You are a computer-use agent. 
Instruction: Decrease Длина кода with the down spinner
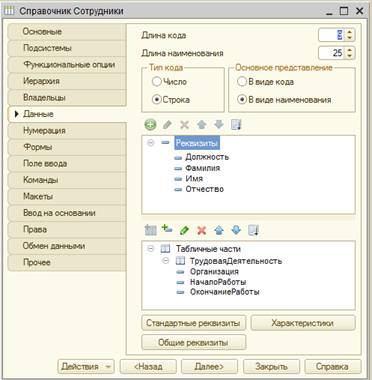pyautogui.click(x=349, y=38)
